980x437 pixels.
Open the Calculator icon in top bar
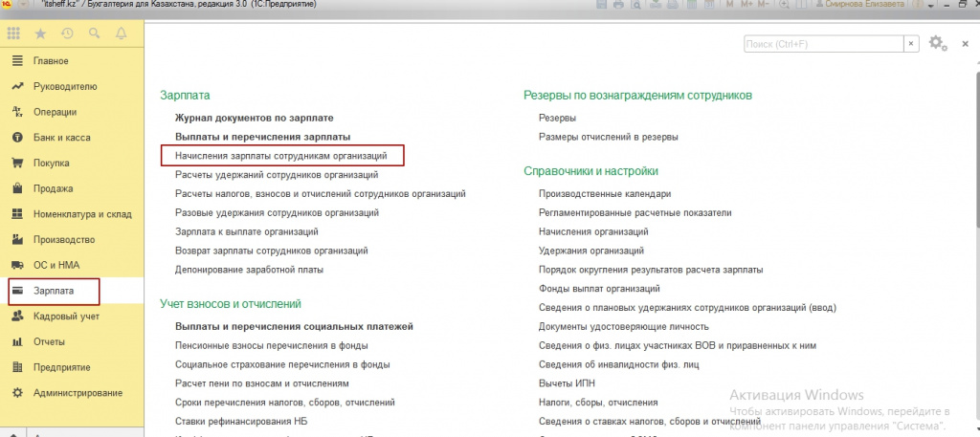click(x=691, y=4)
